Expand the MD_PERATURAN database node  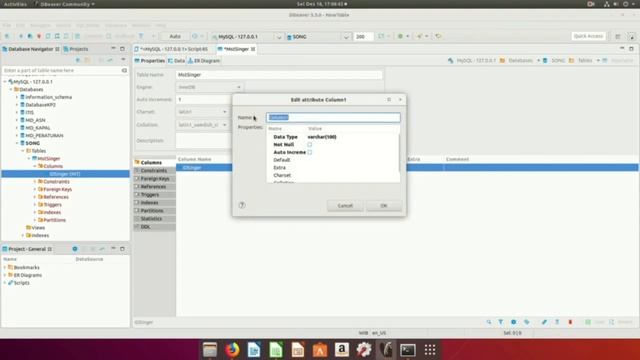point(17,136)
